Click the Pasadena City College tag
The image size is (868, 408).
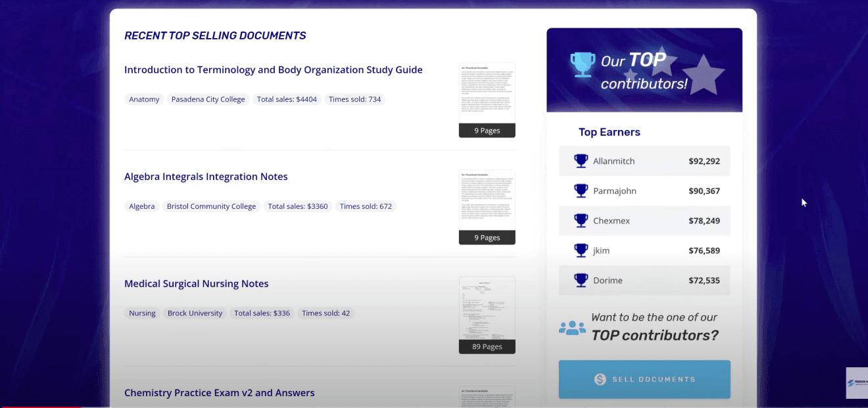(208, 99)
